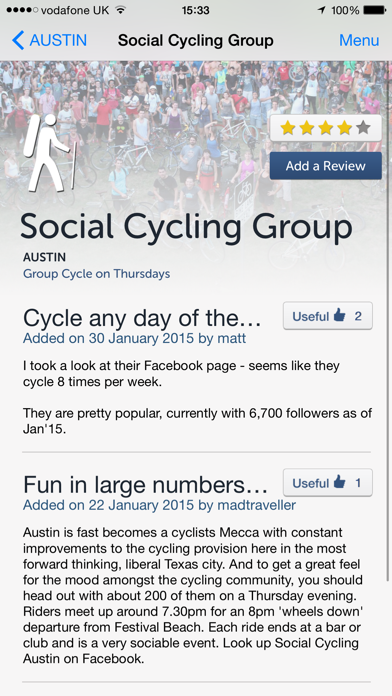This screenshot has width=392, height=696.
Task: Mark madtraveller's review as Useful
Action: click(x=328, y=482)
